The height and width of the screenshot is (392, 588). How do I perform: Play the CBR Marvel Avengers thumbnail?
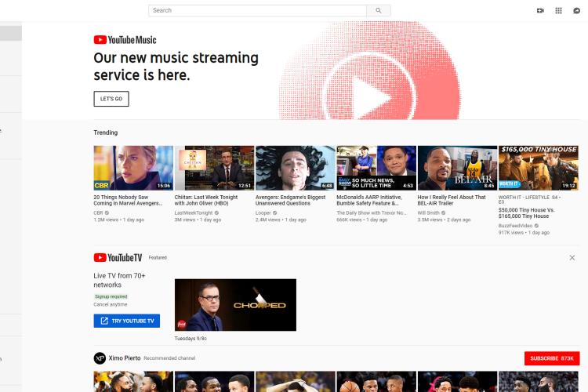click(x=133, y=168)
